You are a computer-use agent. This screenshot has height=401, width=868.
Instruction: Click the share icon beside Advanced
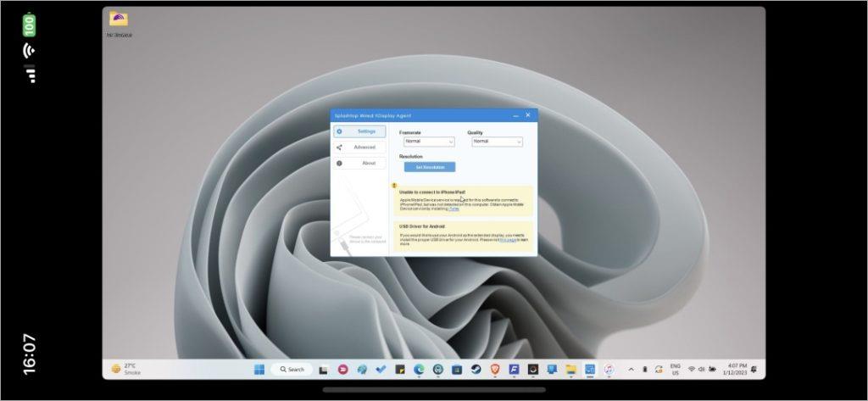[339, 148]
